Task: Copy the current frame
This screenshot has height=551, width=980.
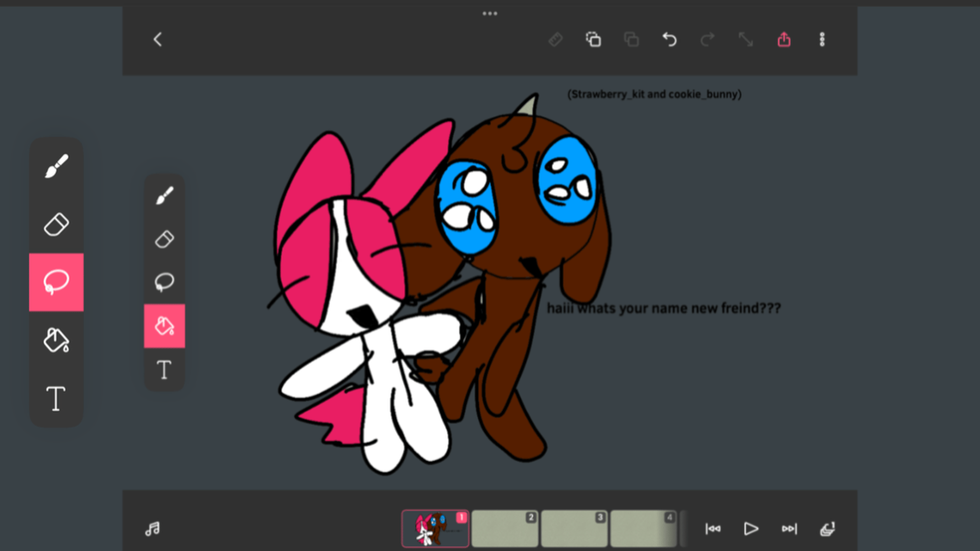Action: 593,39
